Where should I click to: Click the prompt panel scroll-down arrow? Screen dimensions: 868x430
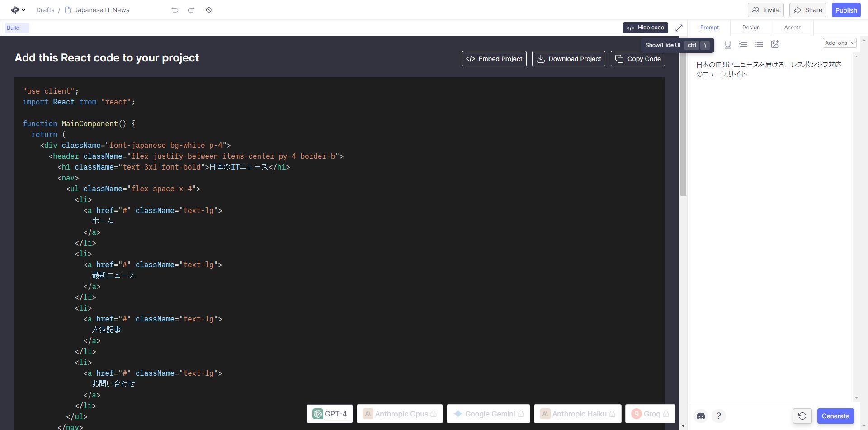[856, 398]
